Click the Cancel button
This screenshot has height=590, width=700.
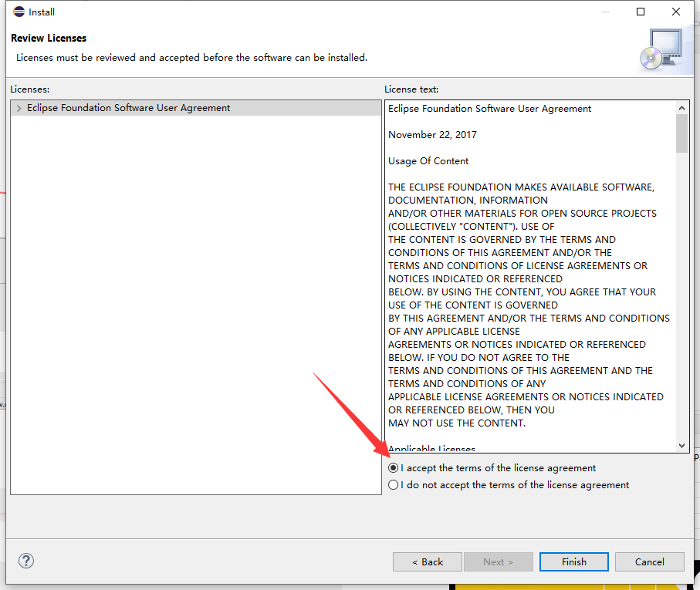(650, 562)
